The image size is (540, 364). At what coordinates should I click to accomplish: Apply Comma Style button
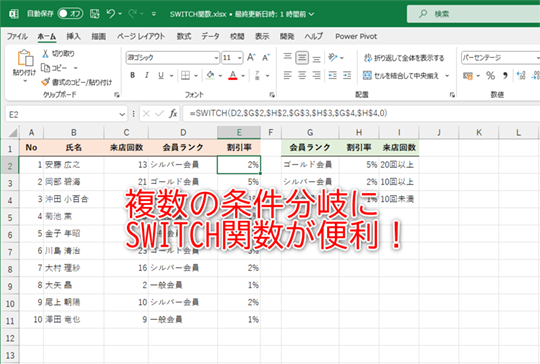coord(505,75)
